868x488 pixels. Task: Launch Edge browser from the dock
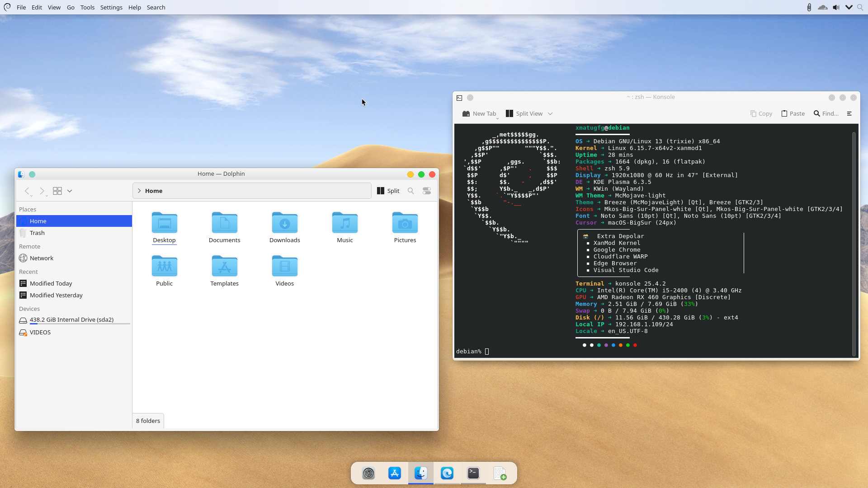click(x=447, y=473)
